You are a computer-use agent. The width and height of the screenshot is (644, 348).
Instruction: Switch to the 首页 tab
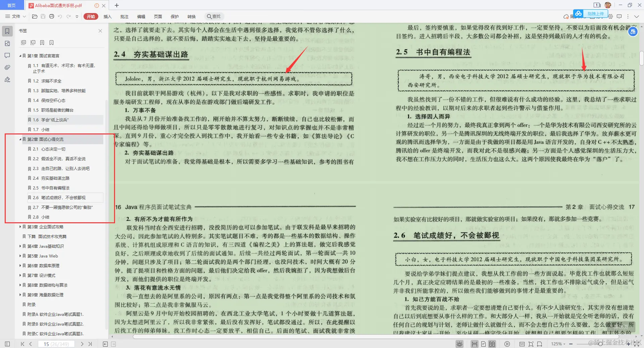click(12, 5)
